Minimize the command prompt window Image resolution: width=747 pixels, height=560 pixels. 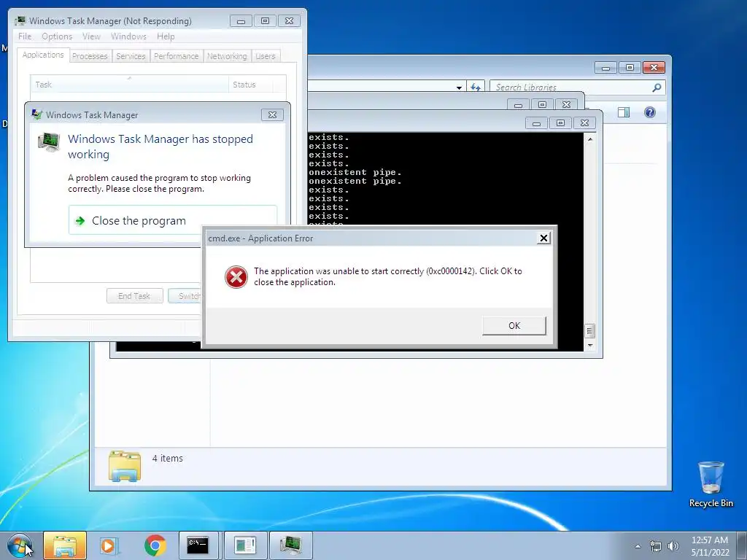coord(536,122)
